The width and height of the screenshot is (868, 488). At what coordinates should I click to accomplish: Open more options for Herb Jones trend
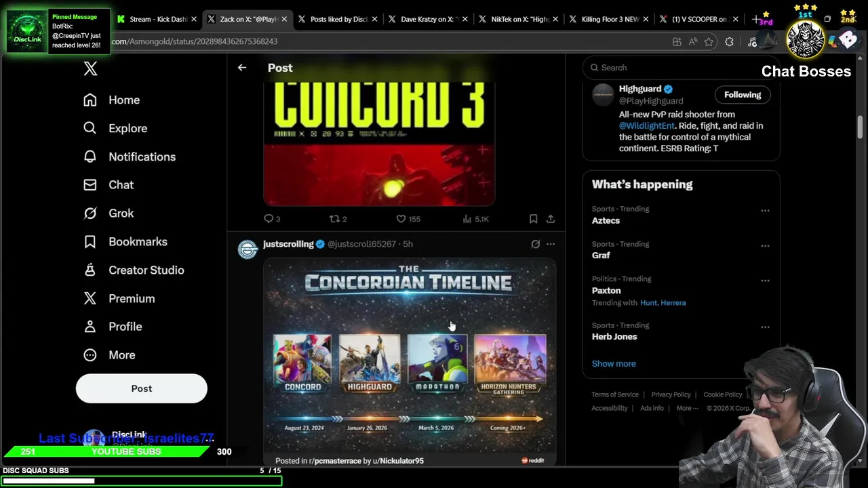[765, 327]
